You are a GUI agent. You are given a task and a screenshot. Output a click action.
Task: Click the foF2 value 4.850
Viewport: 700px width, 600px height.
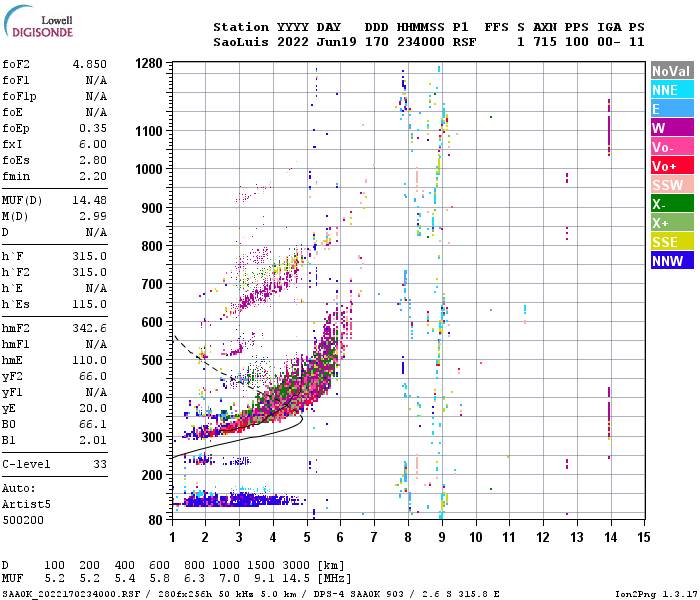[90, 64]
